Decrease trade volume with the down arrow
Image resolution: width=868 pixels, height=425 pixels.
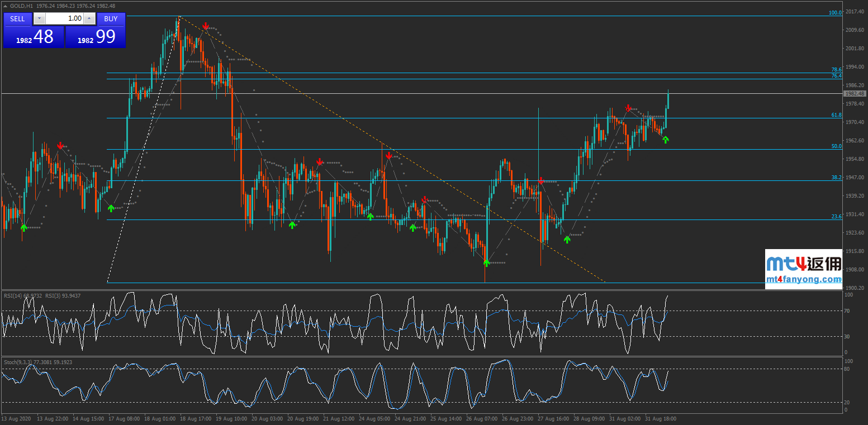click(x=39, y=18)
